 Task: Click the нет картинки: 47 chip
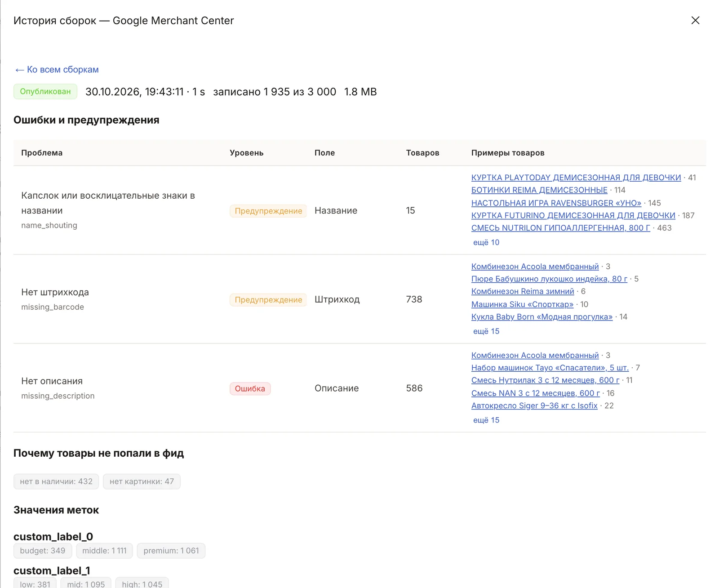(142, 481)
